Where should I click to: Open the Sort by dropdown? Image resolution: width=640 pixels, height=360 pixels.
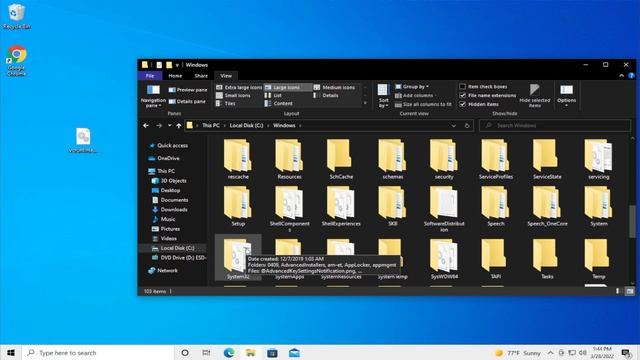click(383, 96)
